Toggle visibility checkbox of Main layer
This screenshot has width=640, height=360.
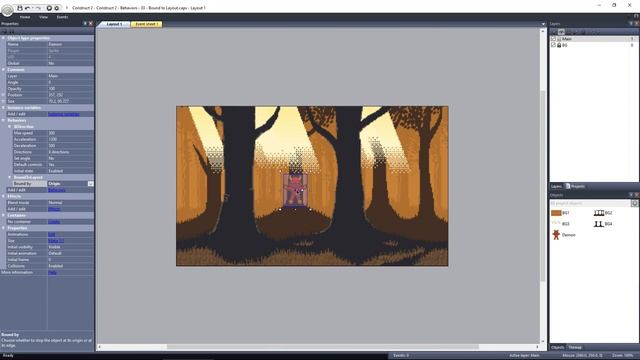click(x=553, y=39)
